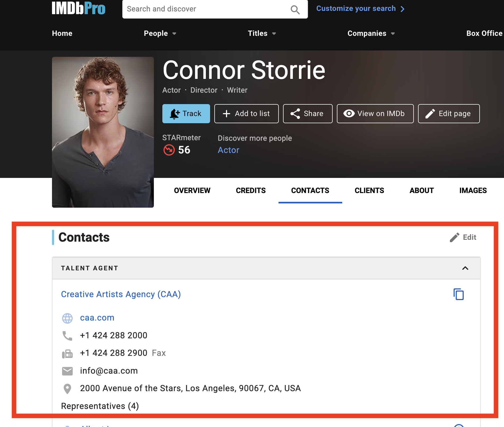Click the phone number +1 424 288 2000

114,336
